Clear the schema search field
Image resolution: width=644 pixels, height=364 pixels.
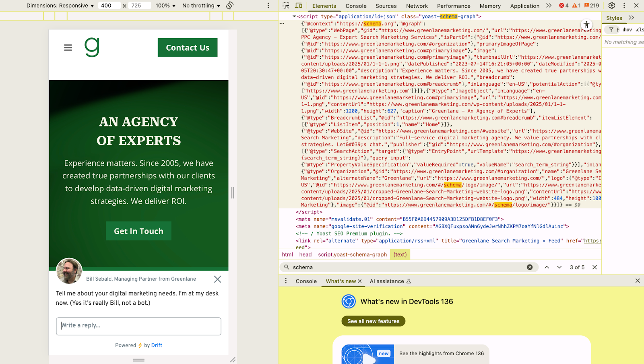[x=530, y=267]
